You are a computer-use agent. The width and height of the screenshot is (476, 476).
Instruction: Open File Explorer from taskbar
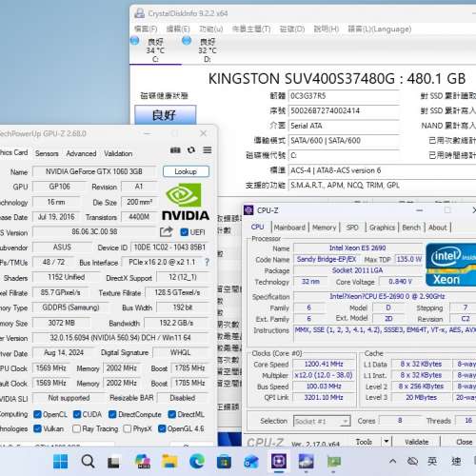pyautogui.click(x=169, y=462)
